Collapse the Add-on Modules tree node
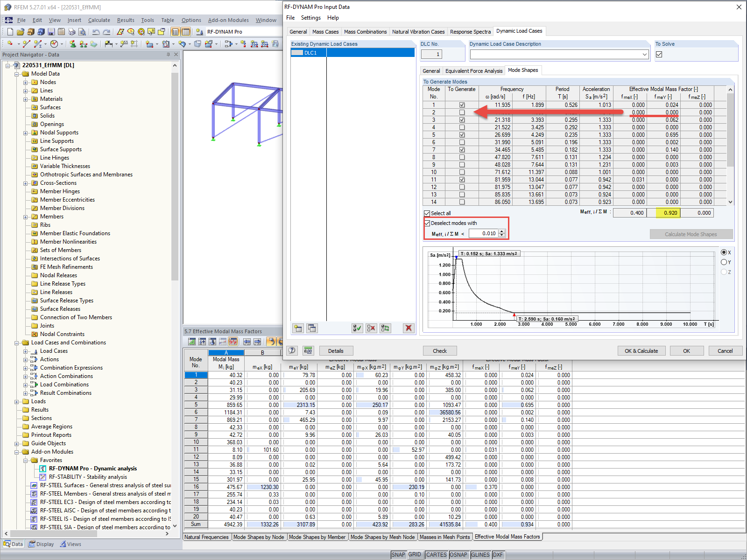The height and width of the screenshot is (560, 747). coord(17,452)
